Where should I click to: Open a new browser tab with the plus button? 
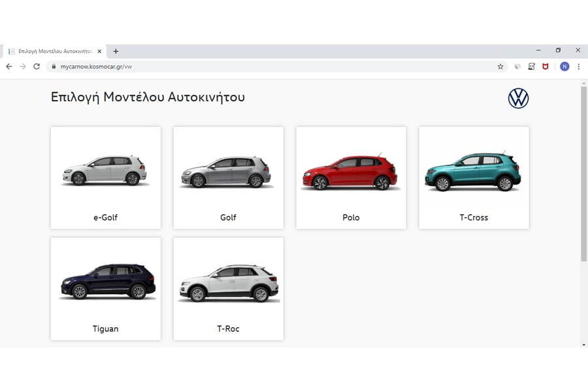coord(116,50)
